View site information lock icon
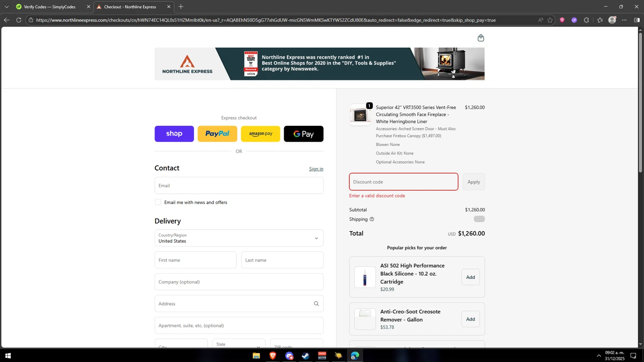Screen dimensions: 644x362 (x=31, y=20)
